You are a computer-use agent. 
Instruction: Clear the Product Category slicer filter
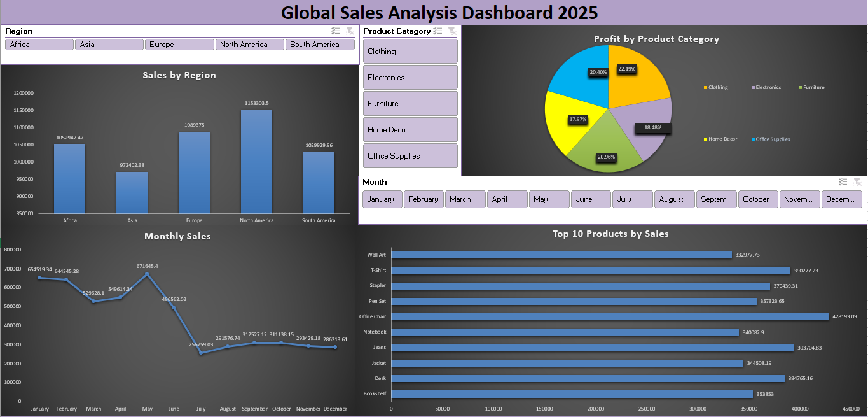pos(451,31)
